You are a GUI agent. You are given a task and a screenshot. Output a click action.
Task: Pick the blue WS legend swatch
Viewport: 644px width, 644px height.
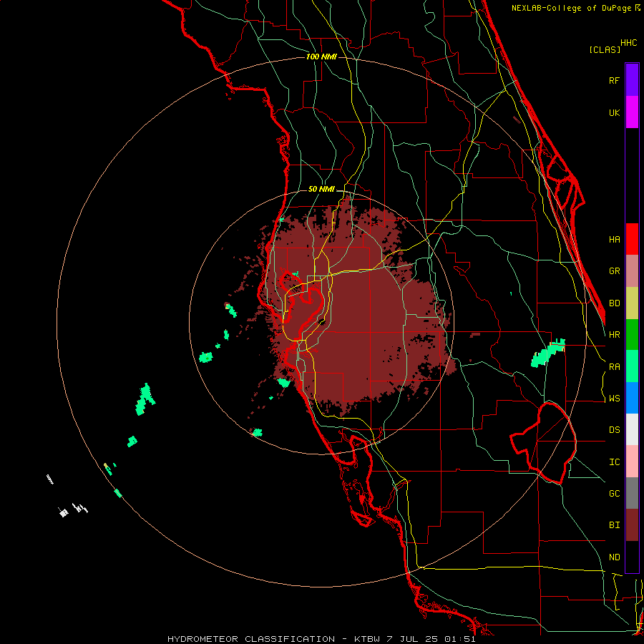tap(632, 398)
